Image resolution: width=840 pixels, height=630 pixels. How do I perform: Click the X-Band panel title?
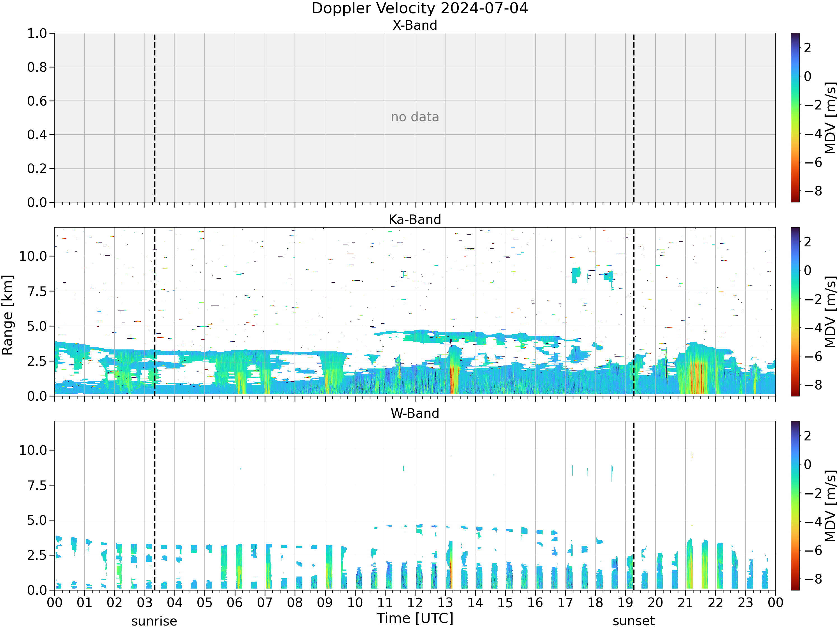[x=415, y=25]
